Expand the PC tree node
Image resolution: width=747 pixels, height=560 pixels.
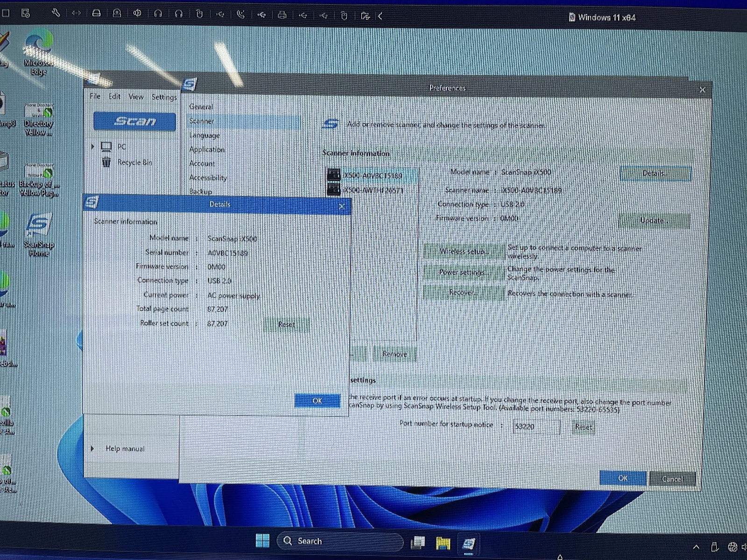pos(92,147)
